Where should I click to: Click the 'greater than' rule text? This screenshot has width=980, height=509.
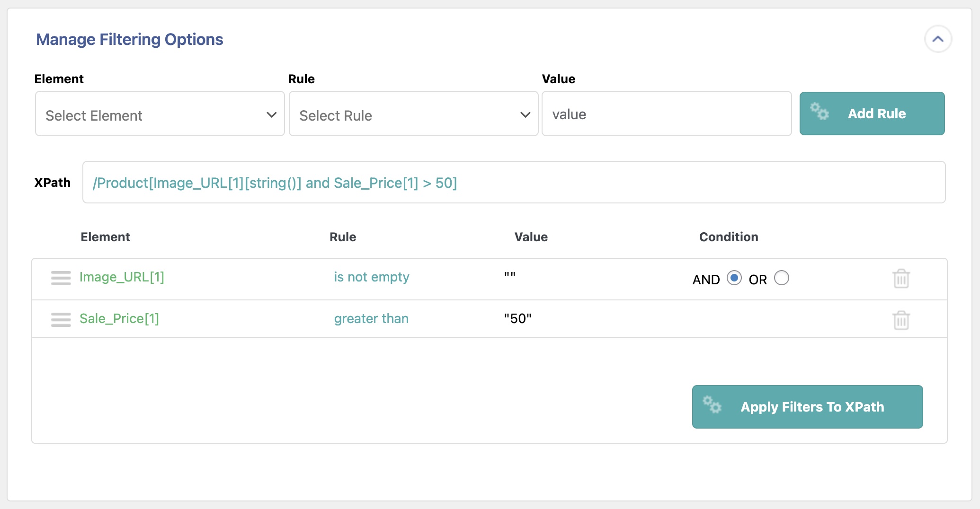371,319
